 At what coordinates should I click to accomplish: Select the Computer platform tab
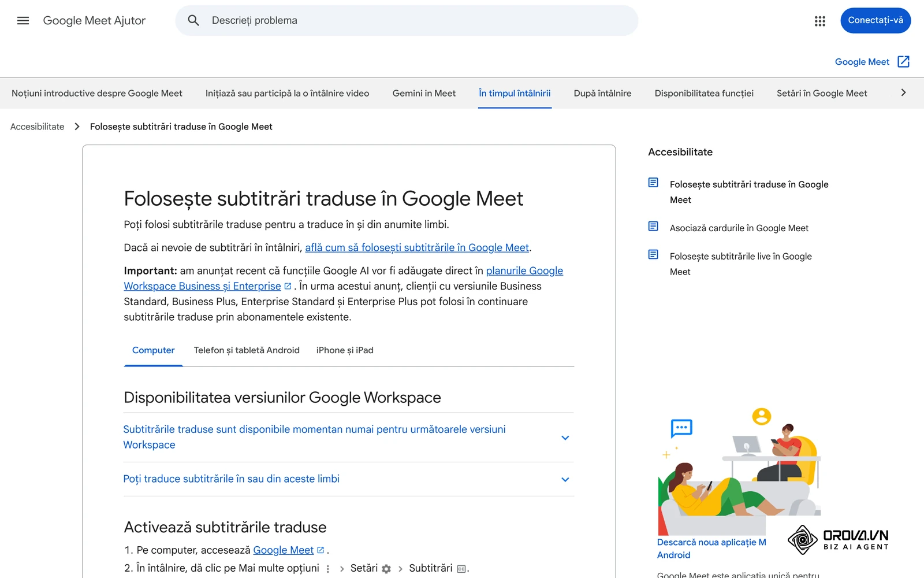153,350
